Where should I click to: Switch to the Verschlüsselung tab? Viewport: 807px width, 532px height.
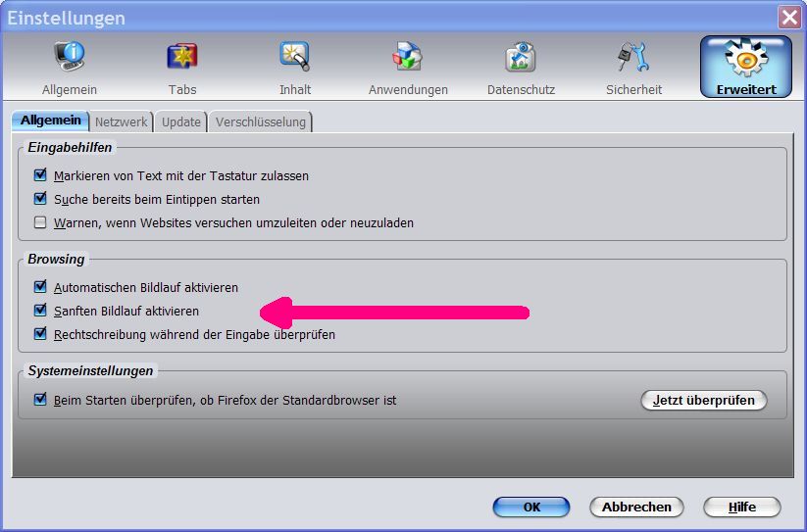[x=261, y=122]
